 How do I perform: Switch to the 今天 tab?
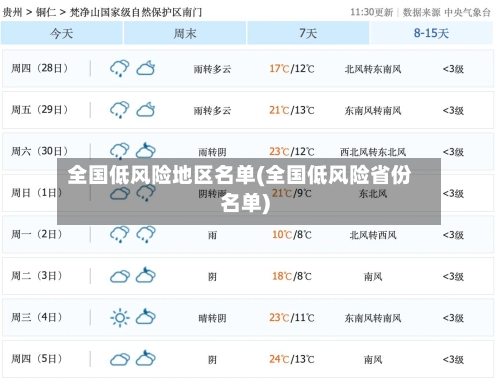[x=62, y=33]
